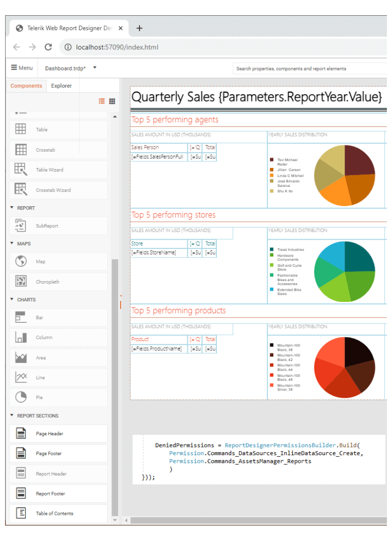
Task: Select the Bar chart icon
Action: pos(20,317)
